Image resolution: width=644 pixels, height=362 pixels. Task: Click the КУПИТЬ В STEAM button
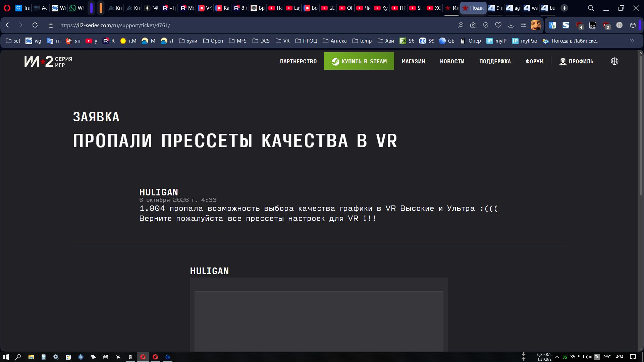[x=359, y=61]
